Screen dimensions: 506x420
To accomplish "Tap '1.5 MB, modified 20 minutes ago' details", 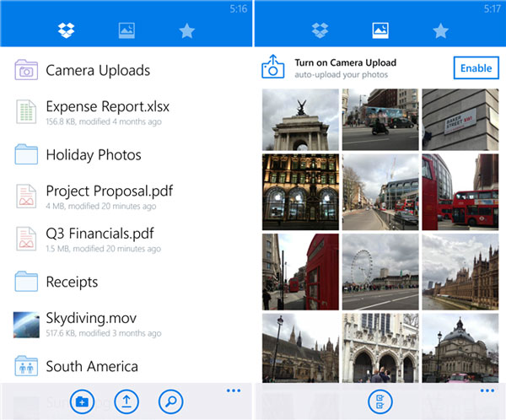I will pyautogui.click(x=103, y=249).
